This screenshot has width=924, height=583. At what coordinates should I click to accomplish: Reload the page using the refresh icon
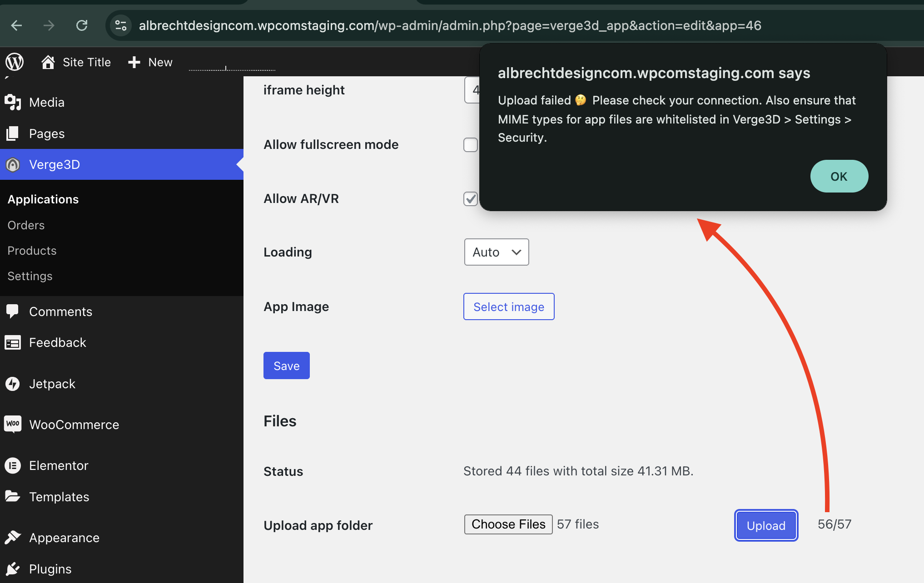(x=82, y=25)
